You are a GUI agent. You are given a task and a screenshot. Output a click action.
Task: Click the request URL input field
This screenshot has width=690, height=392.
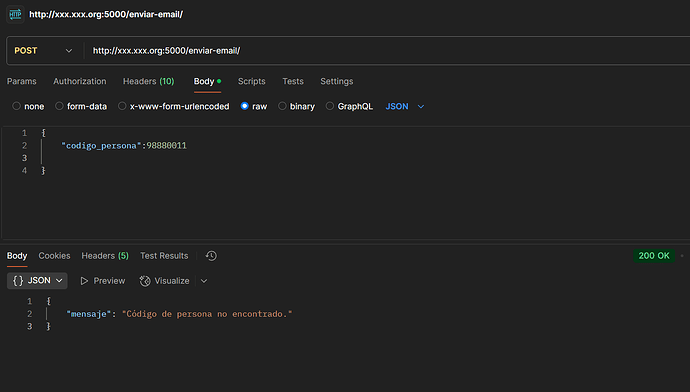387,51
